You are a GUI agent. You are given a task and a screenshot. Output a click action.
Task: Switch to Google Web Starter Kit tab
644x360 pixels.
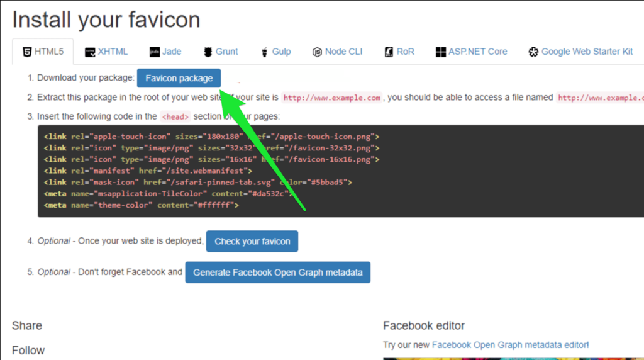coord(580,52)
